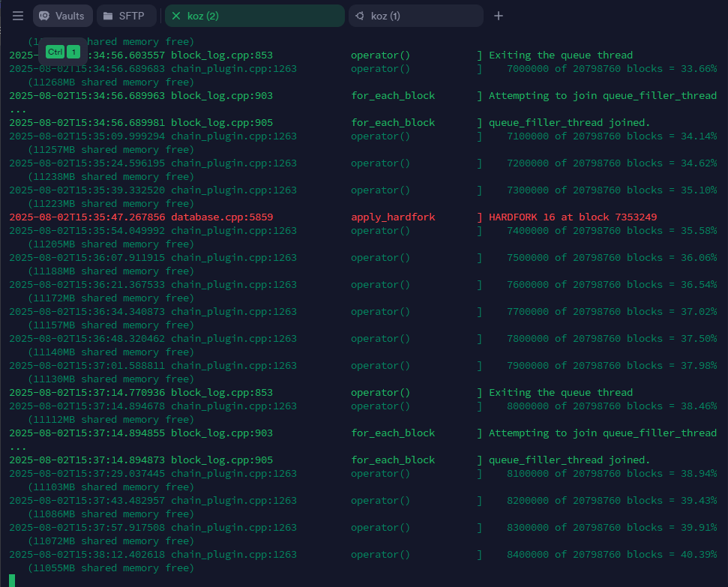Click the red database.cpp:5859 text
Screen dimensions: 728x587
click(x=222, y=217)
